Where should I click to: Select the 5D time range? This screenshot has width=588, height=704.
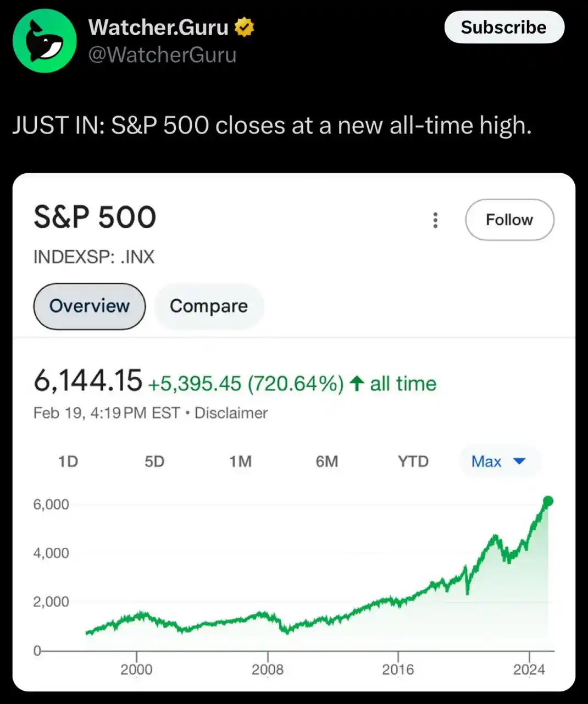[154, 461]
